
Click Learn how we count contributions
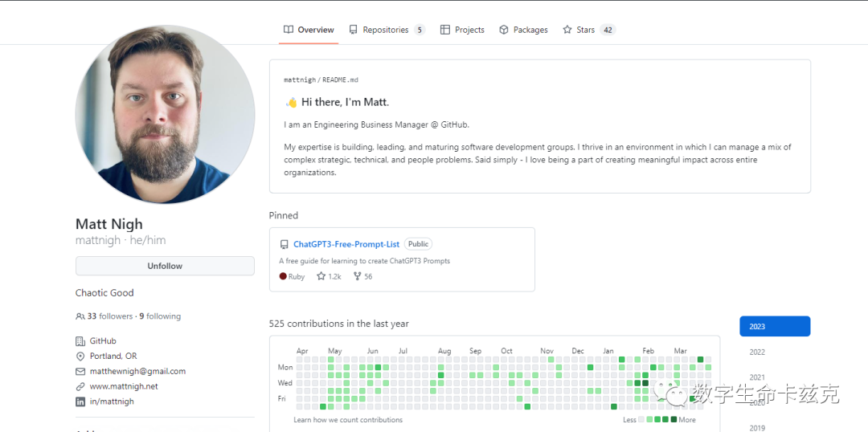348,420
